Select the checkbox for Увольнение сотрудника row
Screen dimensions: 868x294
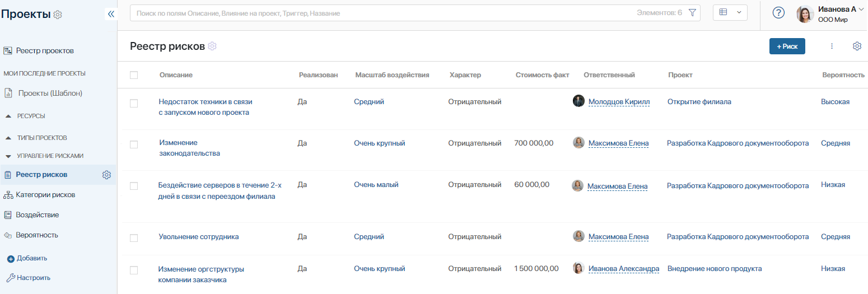pyautogui.click(x=134, y=238)
